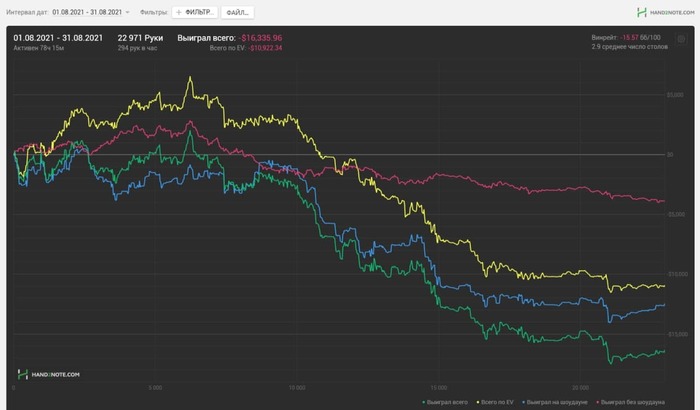Image resolution: width=700 pixels, height=410 pixels.
Task: Open the ФАЙЛ menu button
Action: coord(238,12)
